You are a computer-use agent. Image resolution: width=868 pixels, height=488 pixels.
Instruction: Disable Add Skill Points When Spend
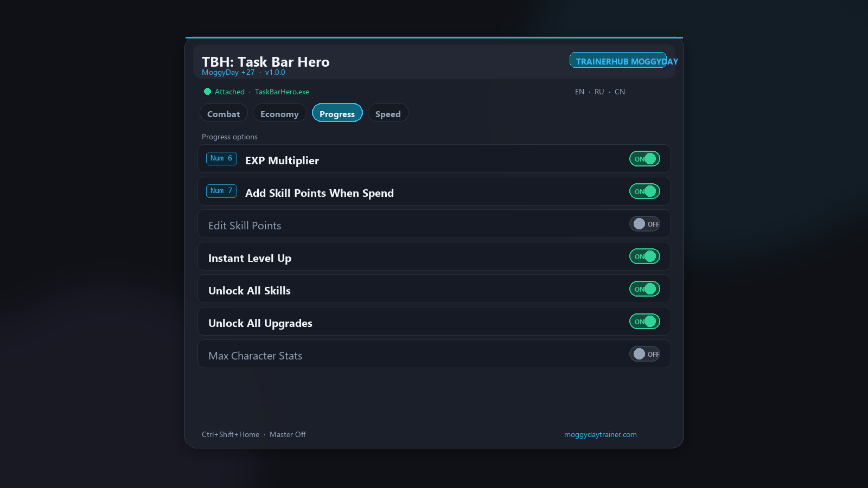tap(644, 191)
